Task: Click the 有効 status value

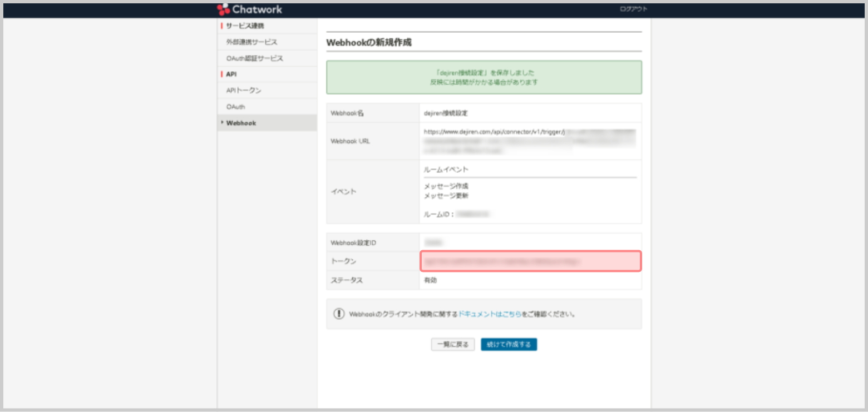Action: pyautogui.click(x=430, y=280)
